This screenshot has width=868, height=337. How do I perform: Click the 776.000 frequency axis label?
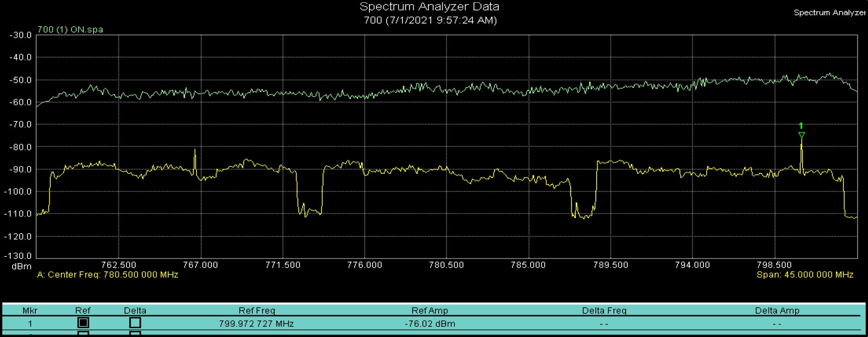[x=365, y=265]
